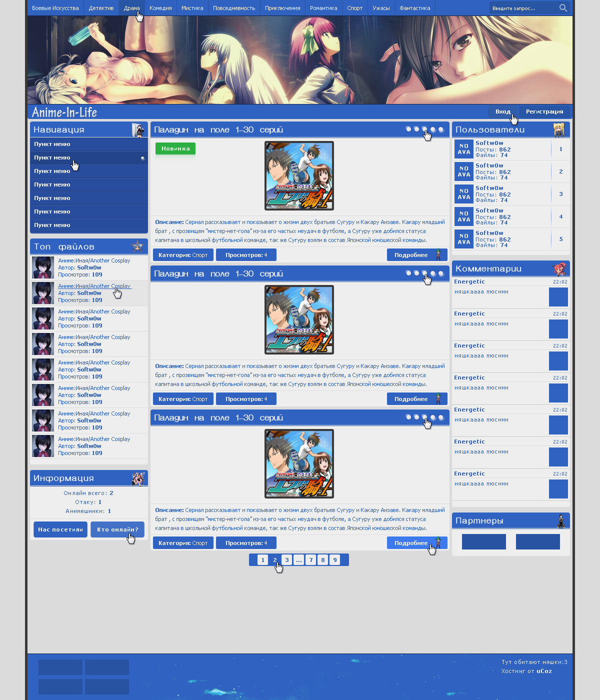Image resolution: width=600 pixels, height=700 pixels.
Task: Click the anime header banner image
Action: tap(300, 60)
